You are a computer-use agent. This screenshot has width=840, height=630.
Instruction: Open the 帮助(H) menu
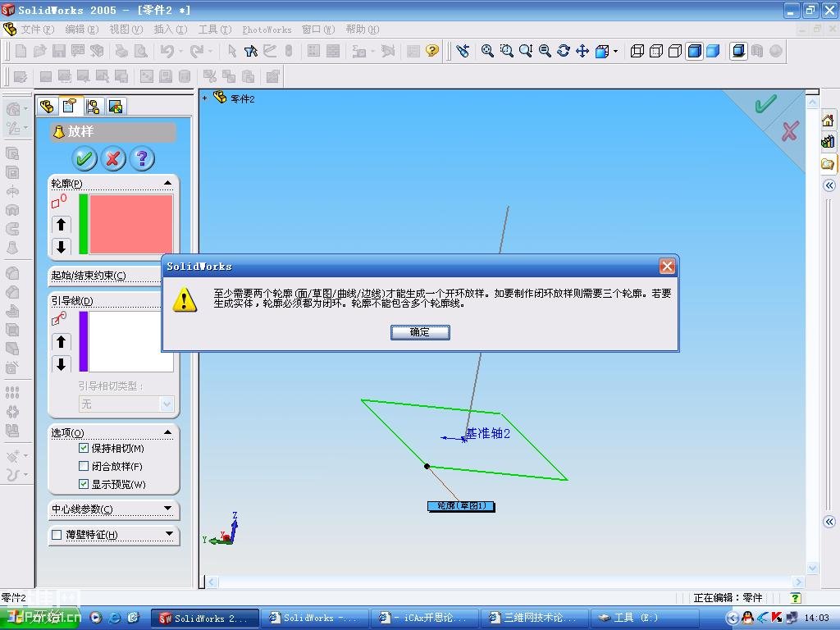coord(362,30)
